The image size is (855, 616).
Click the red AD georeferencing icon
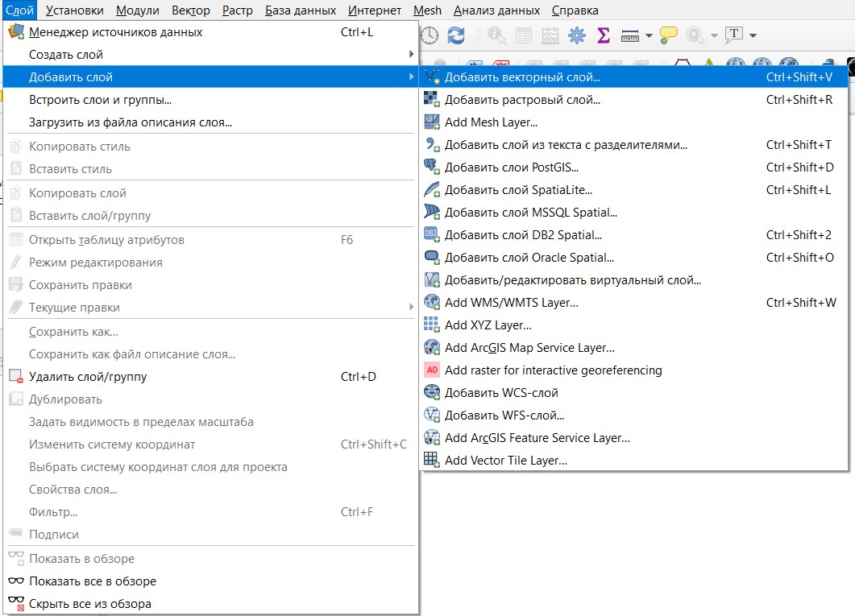(x=432, y=370)
